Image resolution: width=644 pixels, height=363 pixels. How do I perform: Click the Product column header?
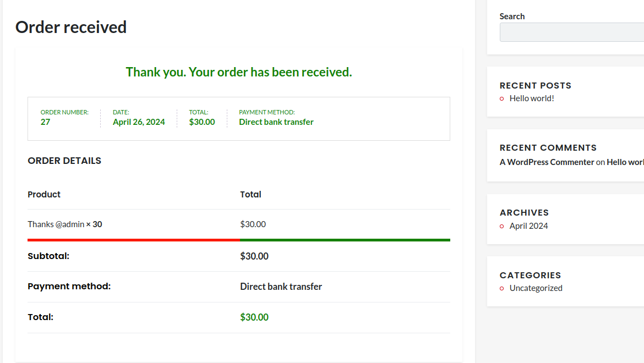[x=44, y=194]
